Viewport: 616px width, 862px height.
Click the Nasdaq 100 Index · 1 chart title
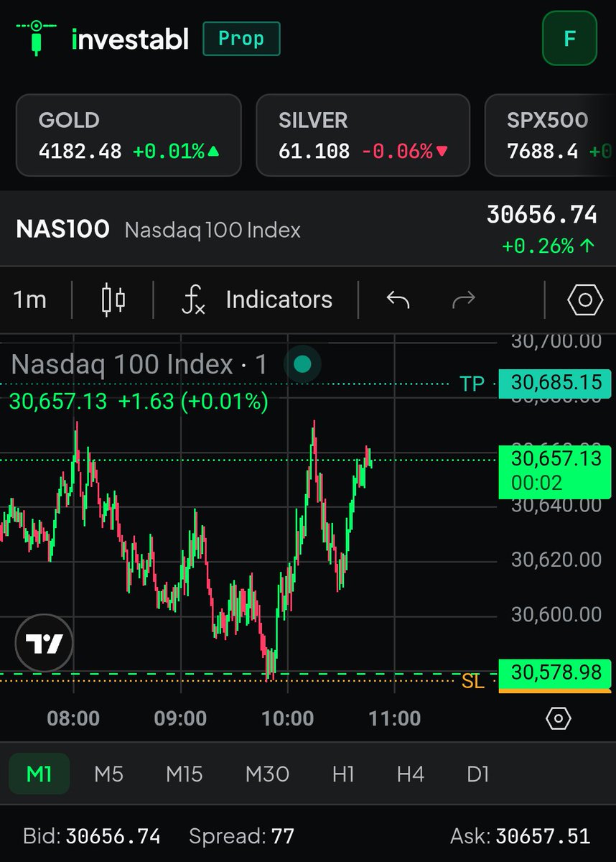pyautogui.click(x=139, y=365)
